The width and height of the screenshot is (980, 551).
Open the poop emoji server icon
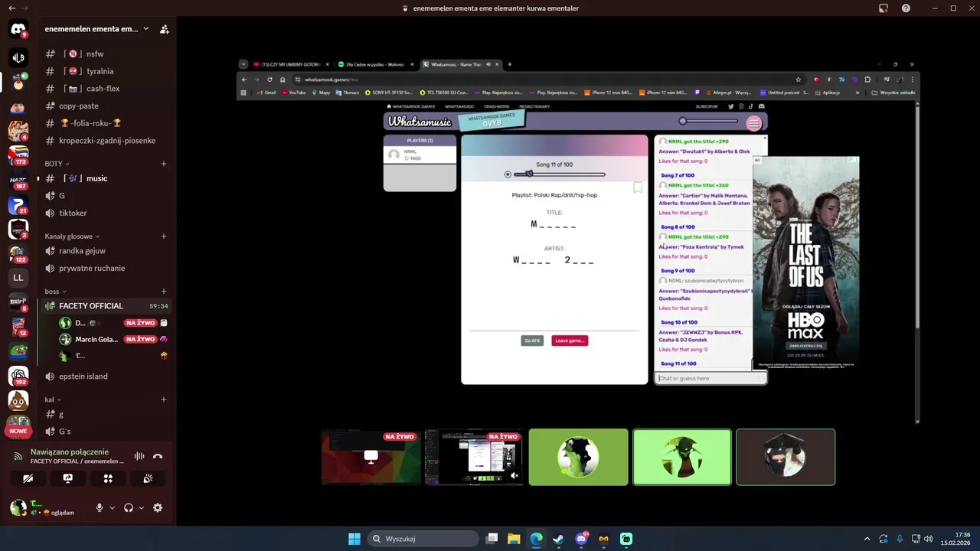pos(18,400)
